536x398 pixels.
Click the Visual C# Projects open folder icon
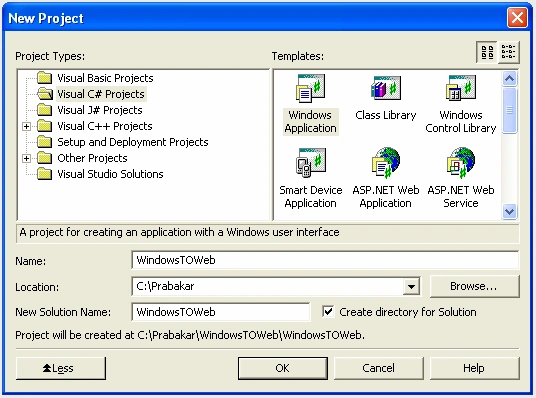45,94
